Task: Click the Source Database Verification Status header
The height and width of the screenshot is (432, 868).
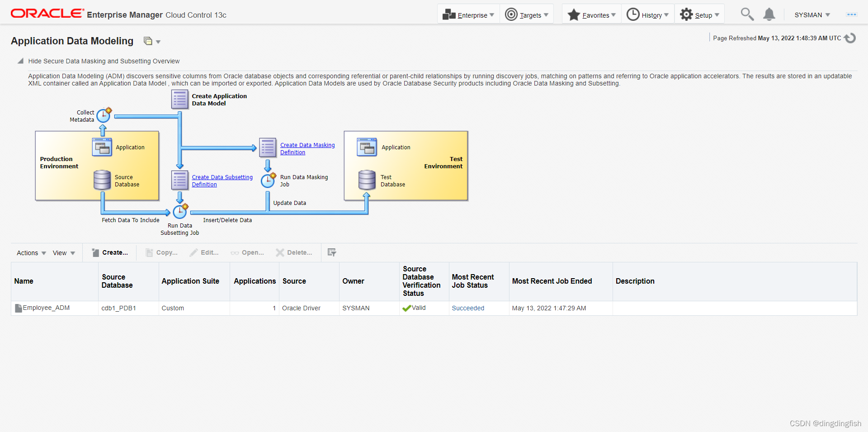Action: (424, 281)
